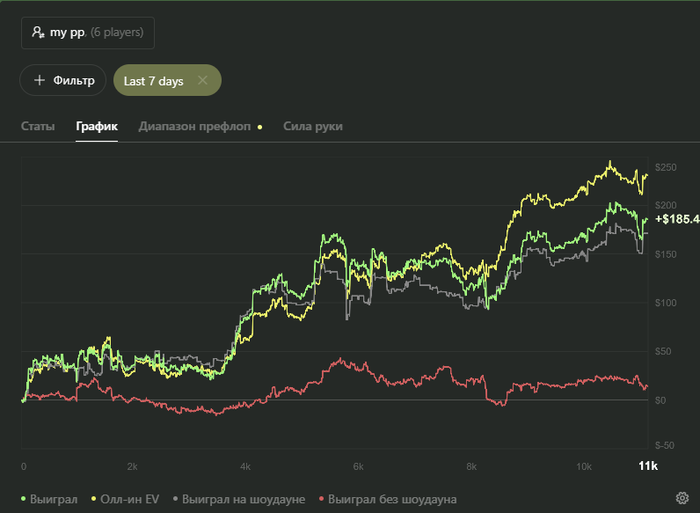Click the green dot beside Выиграл
The image size is (700, 513).
23,498
